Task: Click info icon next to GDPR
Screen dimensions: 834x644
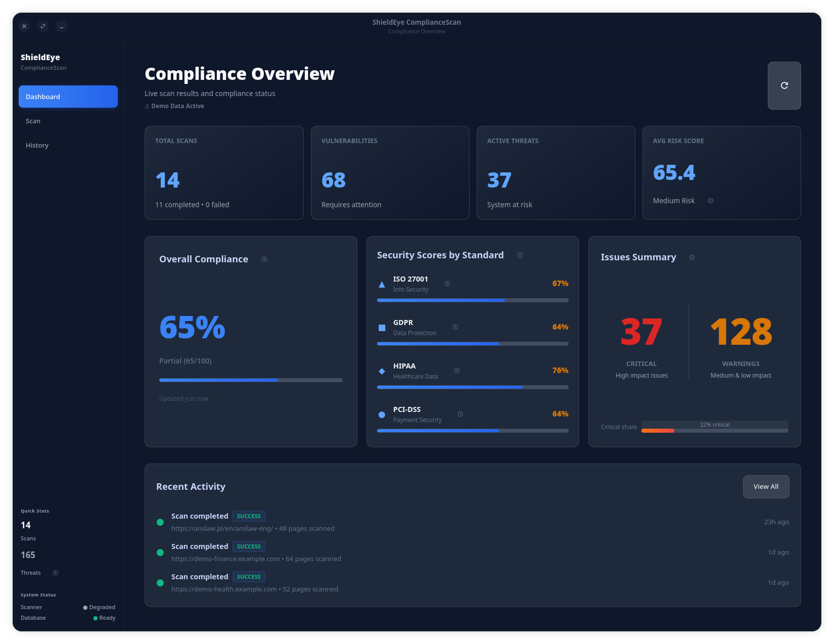Action: click(455, 327)
